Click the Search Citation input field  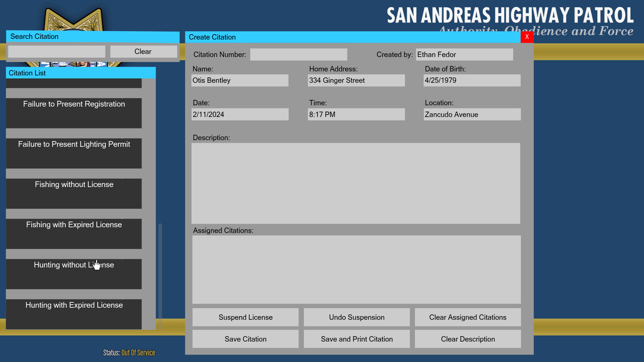(56, 52)
